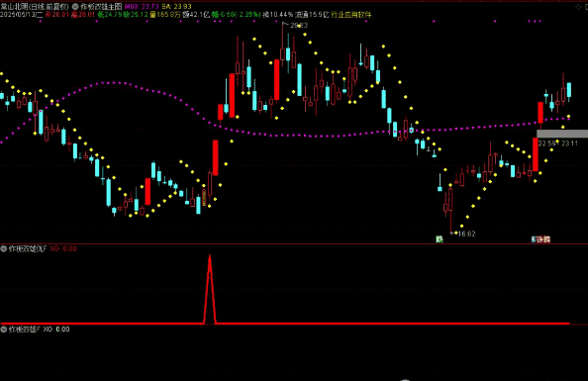The image size is (588, 381).
Task: Click the grey gap price box
Action: [x=562, y=134]
